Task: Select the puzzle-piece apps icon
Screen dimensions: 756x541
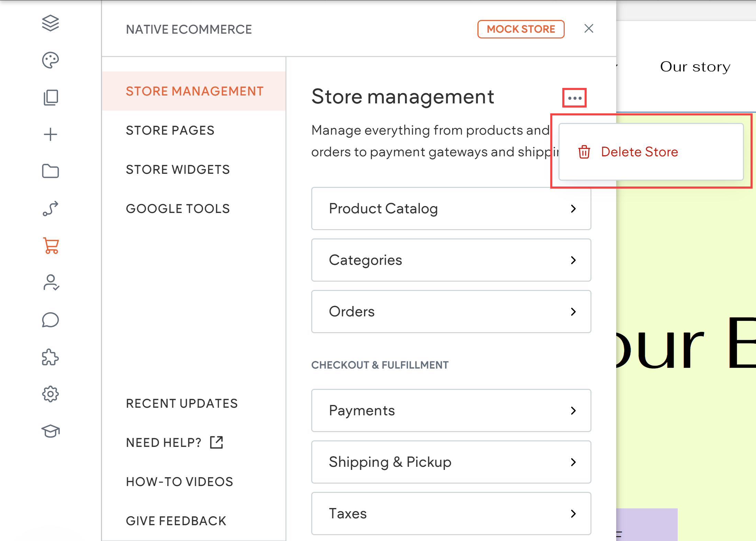Action: coord(50,357)
